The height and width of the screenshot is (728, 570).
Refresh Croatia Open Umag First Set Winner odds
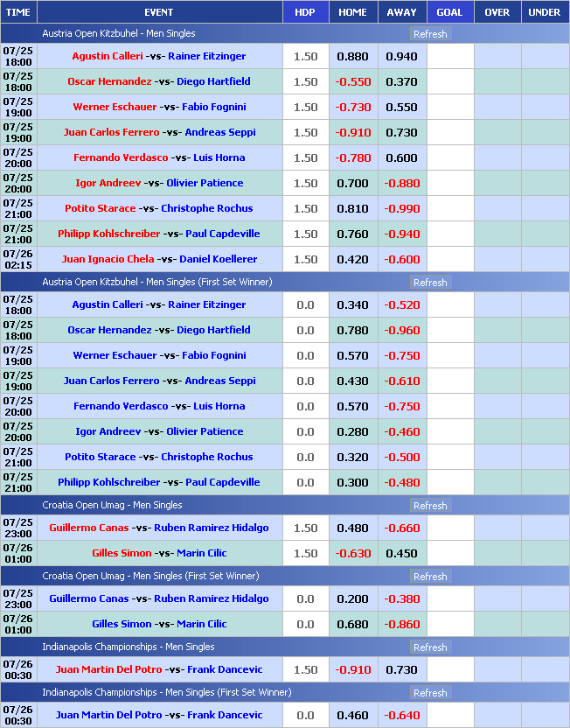429,577
